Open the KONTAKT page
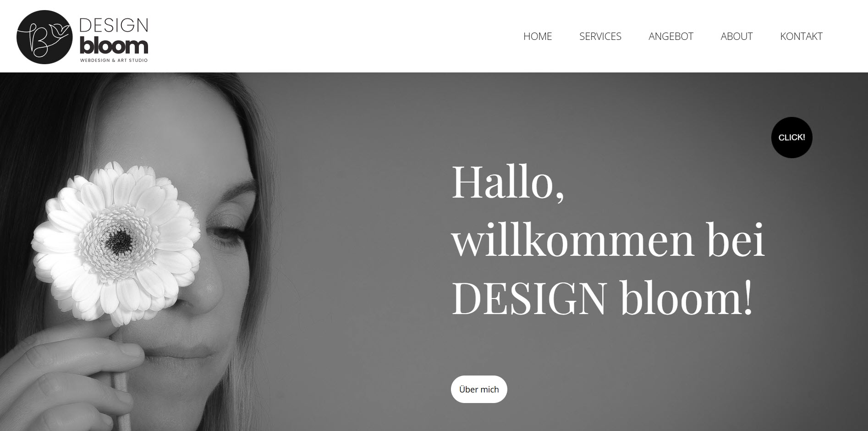The image size is (868, 431). click(x=801, y=36)
